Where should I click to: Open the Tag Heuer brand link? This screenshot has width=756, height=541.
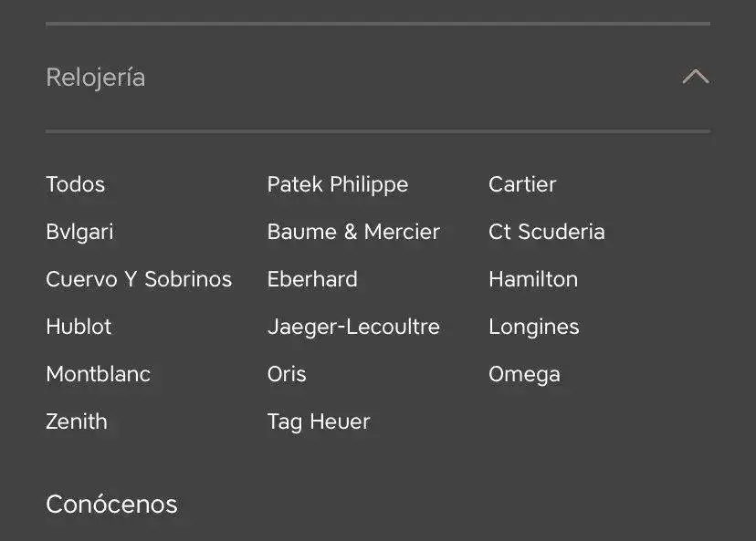click(x=319, y=421)
